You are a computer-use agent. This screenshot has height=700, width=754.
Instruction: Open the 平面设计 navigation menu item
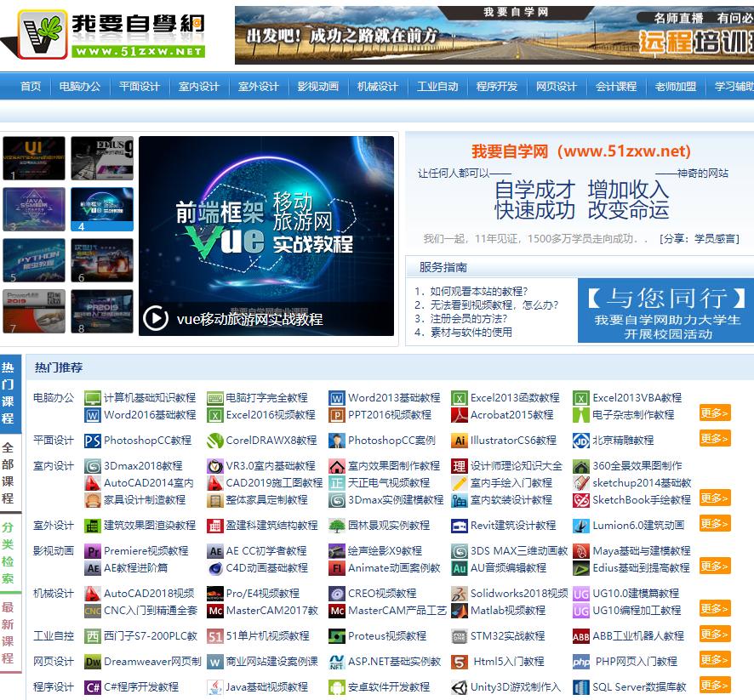pos(140,87)
